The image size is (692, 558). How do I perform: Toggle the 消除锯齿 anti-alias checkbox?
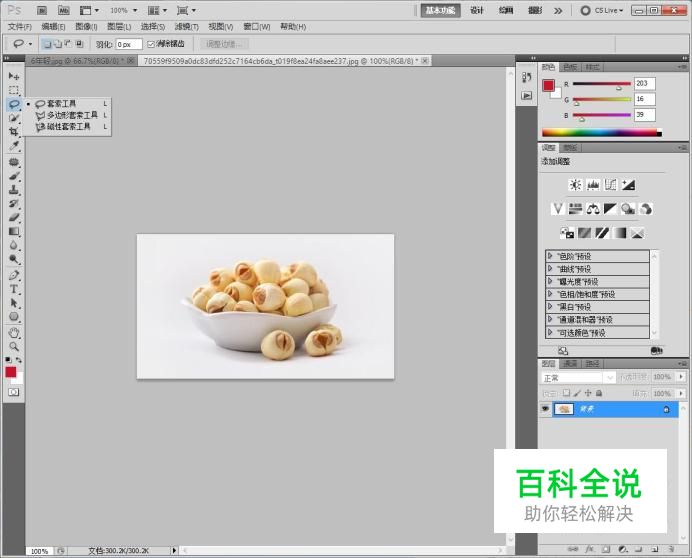tap(151, 44)
